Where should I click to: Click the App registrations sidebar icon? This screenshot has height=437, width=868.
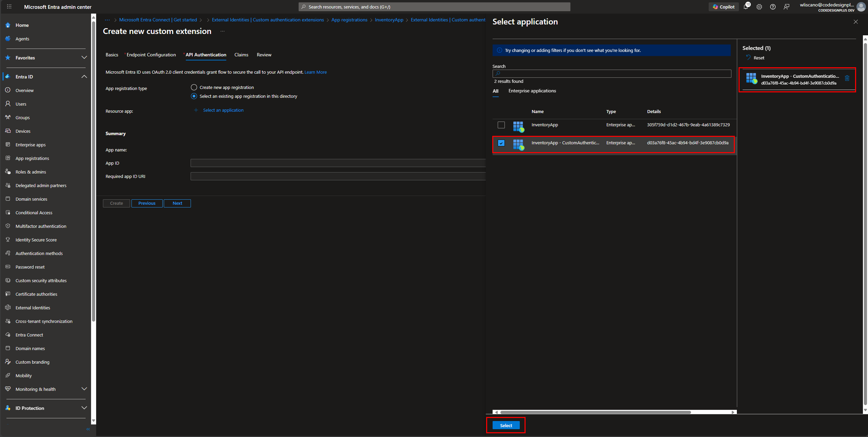(8, 158)
